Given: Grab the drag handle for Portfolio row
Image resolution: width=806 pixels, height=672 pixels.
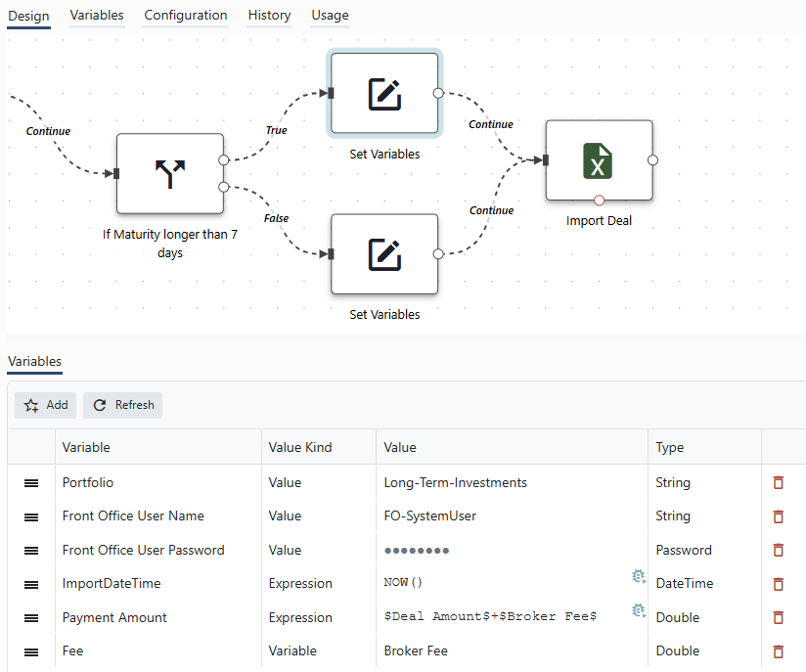Looking at the screenshot, I should click(x=31, y=483).
